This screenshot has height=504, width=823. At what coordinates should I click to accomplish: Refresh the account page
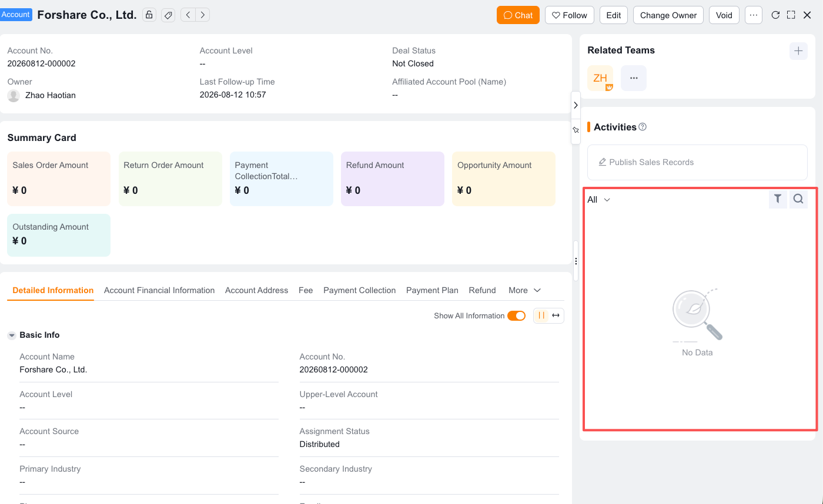(775, 15)
